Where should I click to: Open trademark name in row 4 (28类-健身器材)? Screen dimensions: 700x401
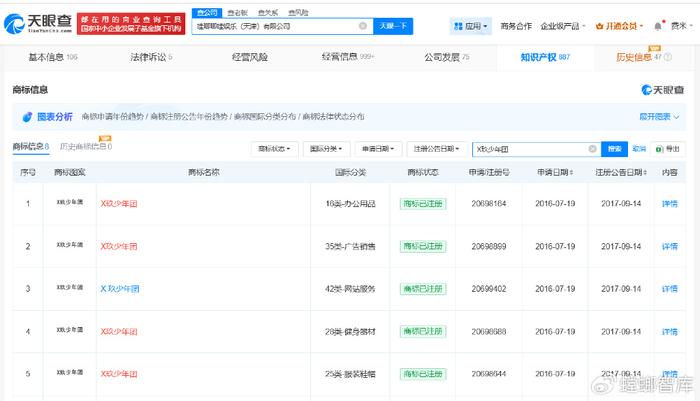pos(119,331)
